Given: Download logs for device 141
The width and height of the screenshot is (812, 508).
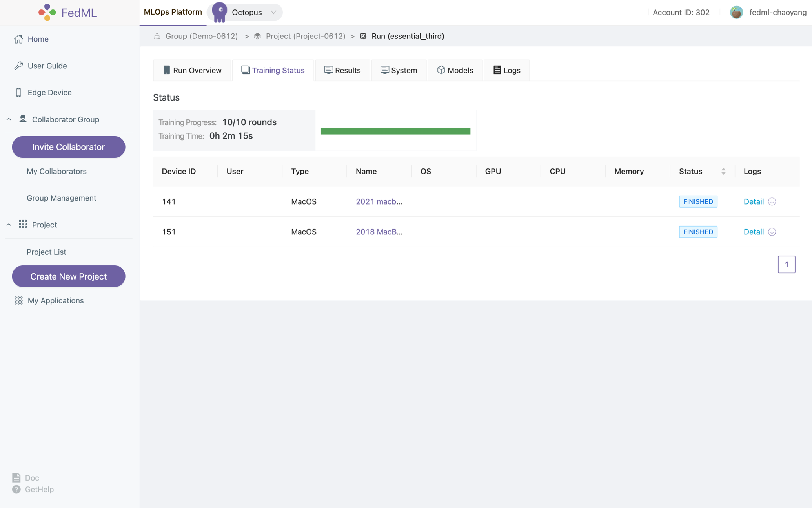Looking at the screenshot, I should (x=772, y=201).
